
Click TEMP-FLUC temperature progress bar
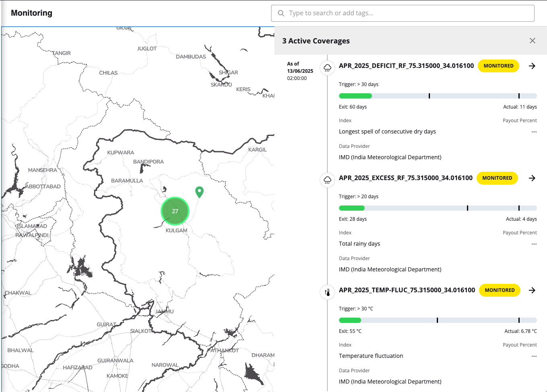438,320
